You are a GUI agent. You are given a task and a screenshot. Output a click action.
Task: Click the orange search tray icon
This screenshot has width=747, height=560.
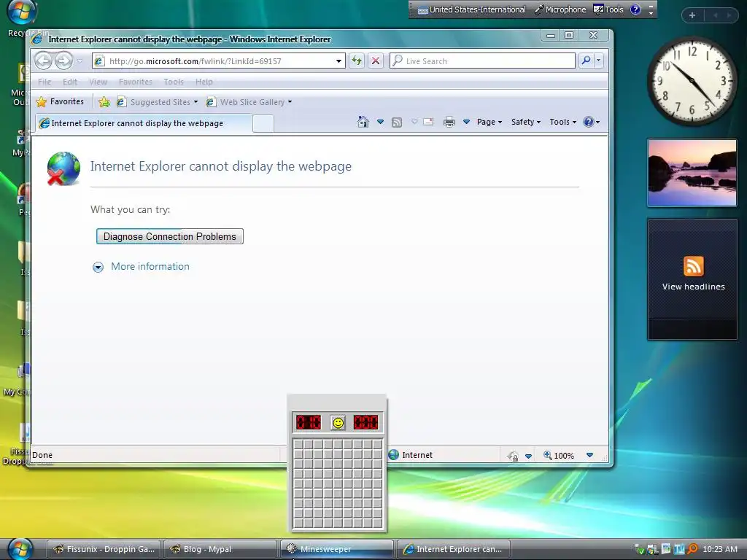coord(693,549)
